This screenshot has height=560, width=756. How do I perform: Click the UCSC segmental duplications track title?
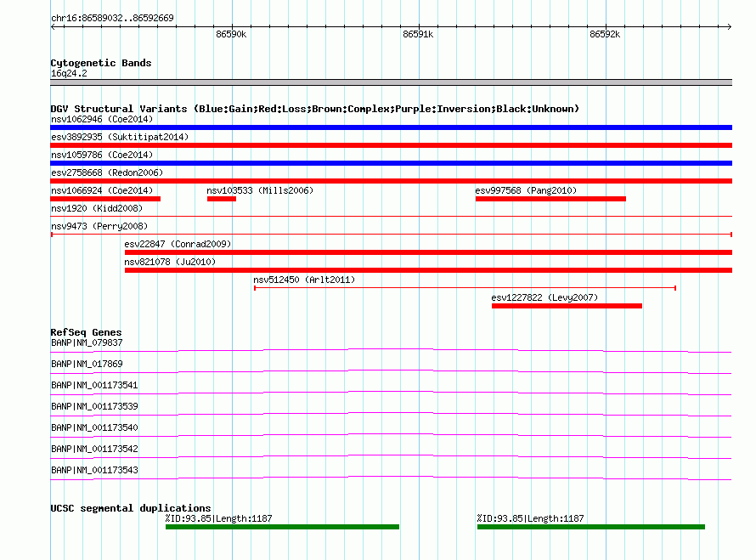coord(131,508)
